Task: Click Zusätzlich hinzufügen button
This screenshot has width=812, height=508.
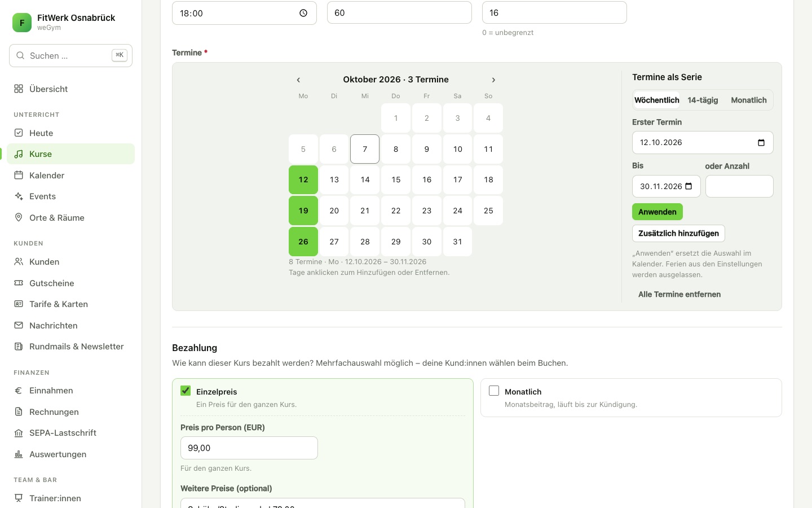Action: coord(678,233)
